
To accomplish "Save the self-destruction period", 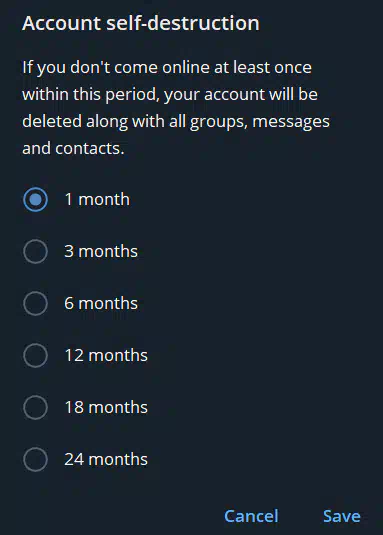I will (342, 516).
